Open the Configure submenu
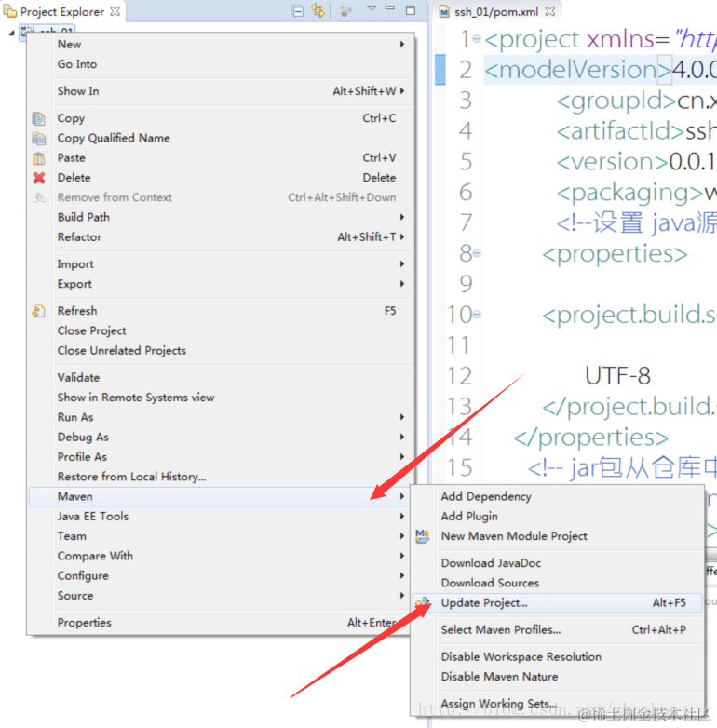Screen dimensions: 717x728 221,575
